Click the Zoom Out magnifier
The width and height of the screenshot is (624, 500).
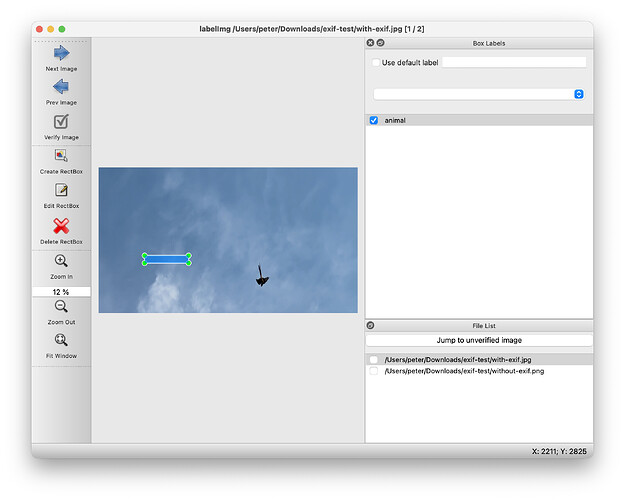[61, 307]
